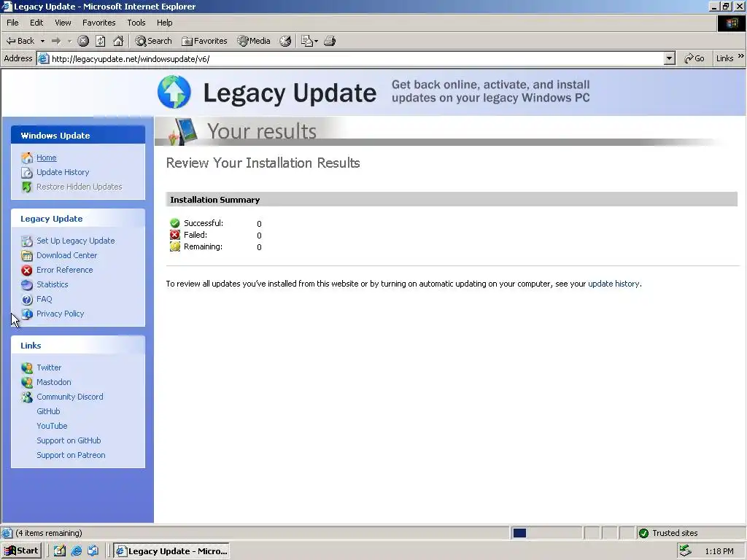Click the Privacy Policy info icon

(x=27, y=314)
